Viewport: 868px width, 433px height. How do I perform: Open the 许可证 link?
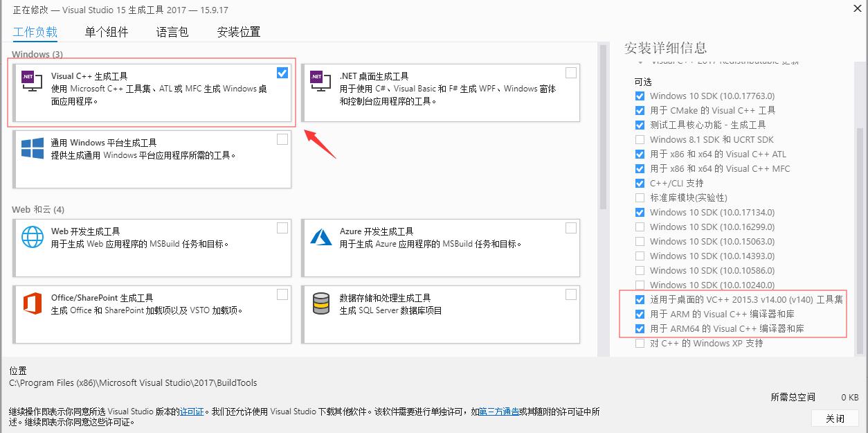[192, 412]
